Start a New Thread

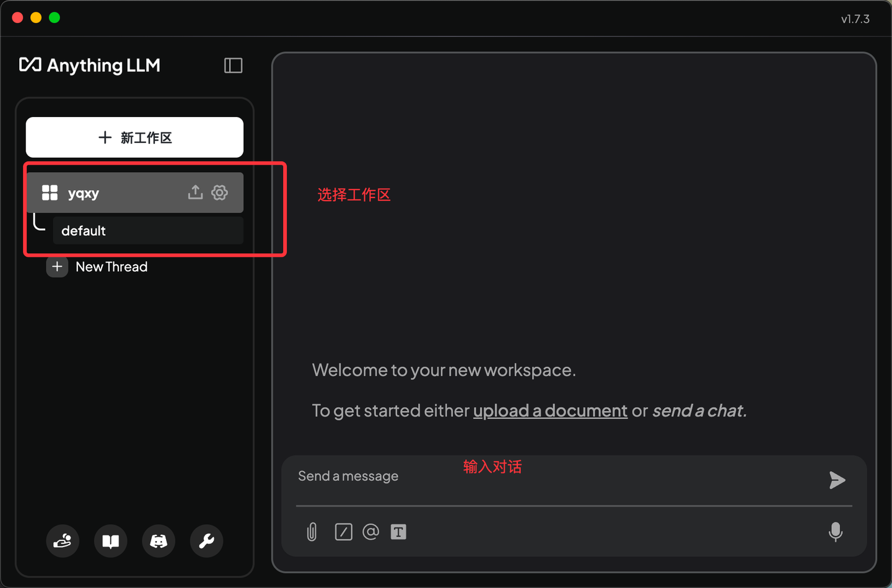point(97,267)
